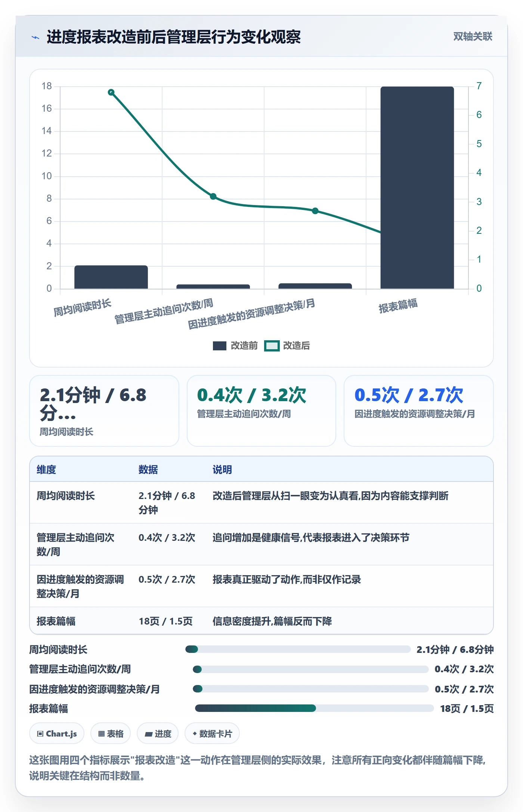Click the 报表篇幅 label on the chart x-axis
The height and width of the screenshot is (812, 523).
tap(398, 306)
